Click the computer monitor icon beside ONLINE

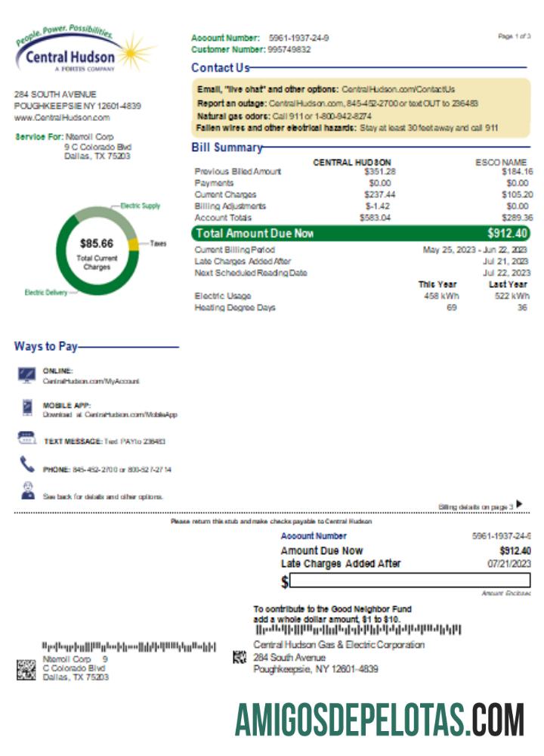click(x=27, y=375)
